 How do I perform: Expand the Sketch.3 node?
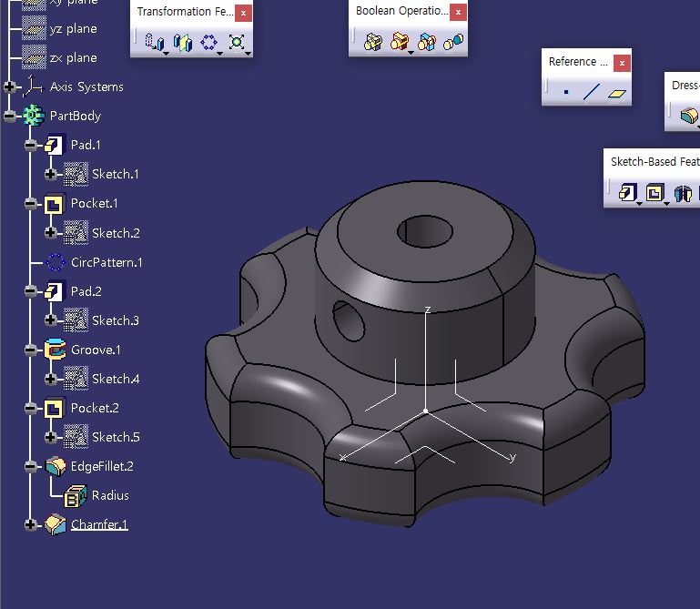pyautogui.click(x=50, y=320)
